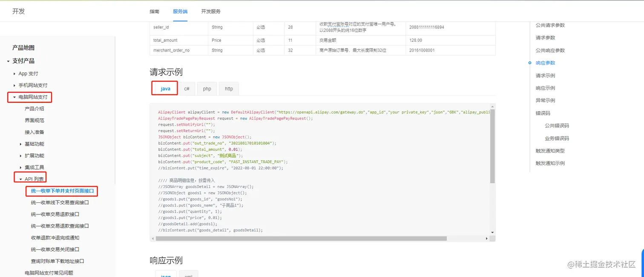Expand the 集成工具 tree arrow
Viewport: 644px width, 277px height.
pyautogui.click(x=20, y=167)
